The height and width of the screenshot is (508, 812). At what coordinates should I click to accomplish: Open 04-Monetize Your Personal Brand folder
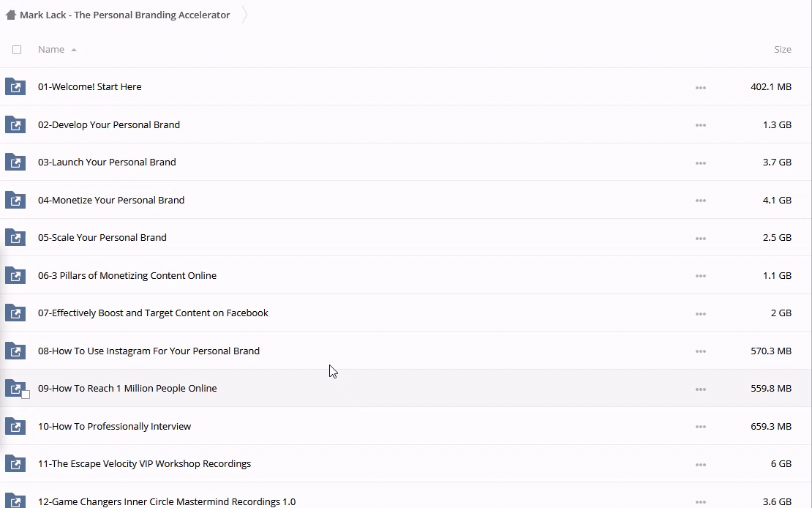(111, 200)
